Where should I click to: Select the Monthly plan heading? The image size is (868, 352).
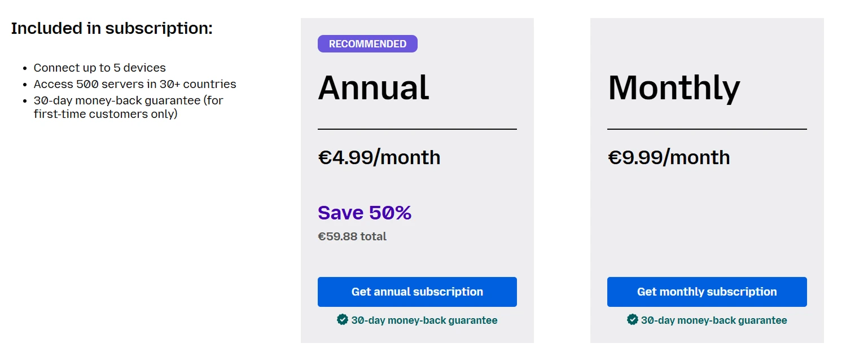674,88
